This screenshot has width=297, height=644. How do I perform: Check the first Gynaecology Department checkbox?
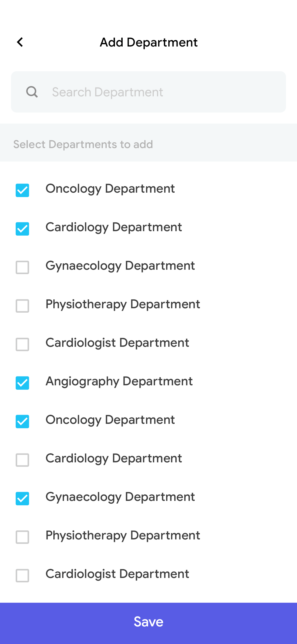coord(22,267)
